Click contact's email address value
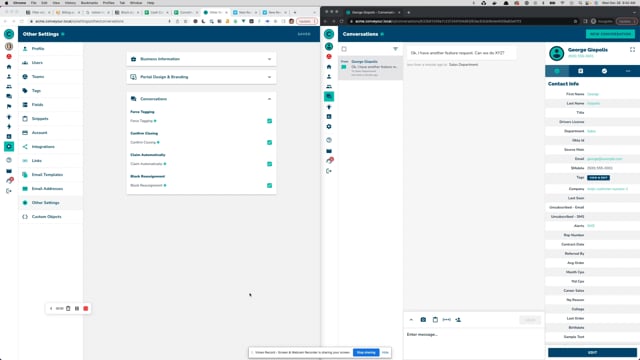Image resolution: width=640 pixels, height=360 pixels. point(604,159)
